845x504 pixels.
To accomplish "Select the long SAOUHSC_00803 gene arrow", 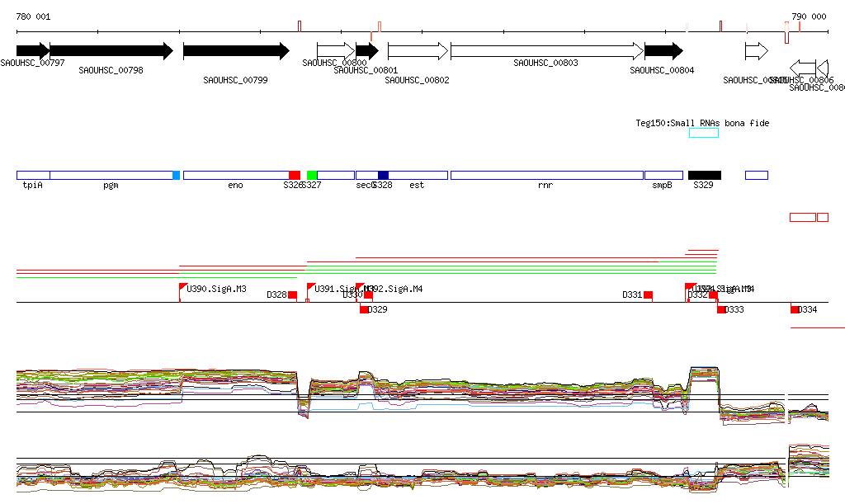I will pyautogui.click(x=545, y=51).
